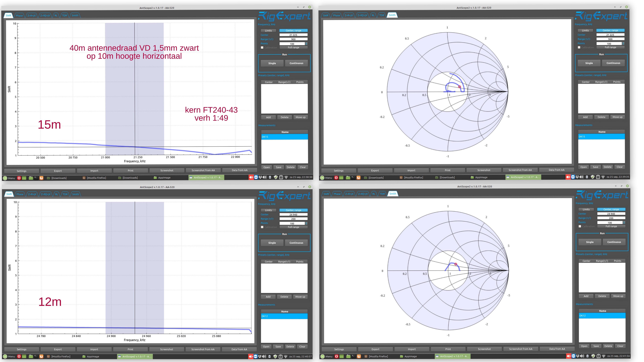
Task: Open the TDR tab in 15m SWR window
Action: [65, 15]
